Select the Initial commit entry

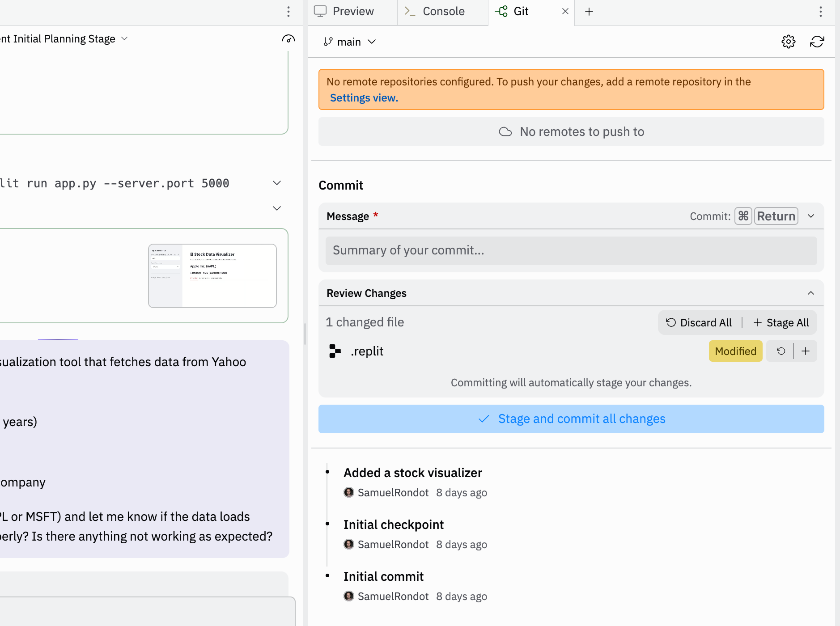coord(383,576)
